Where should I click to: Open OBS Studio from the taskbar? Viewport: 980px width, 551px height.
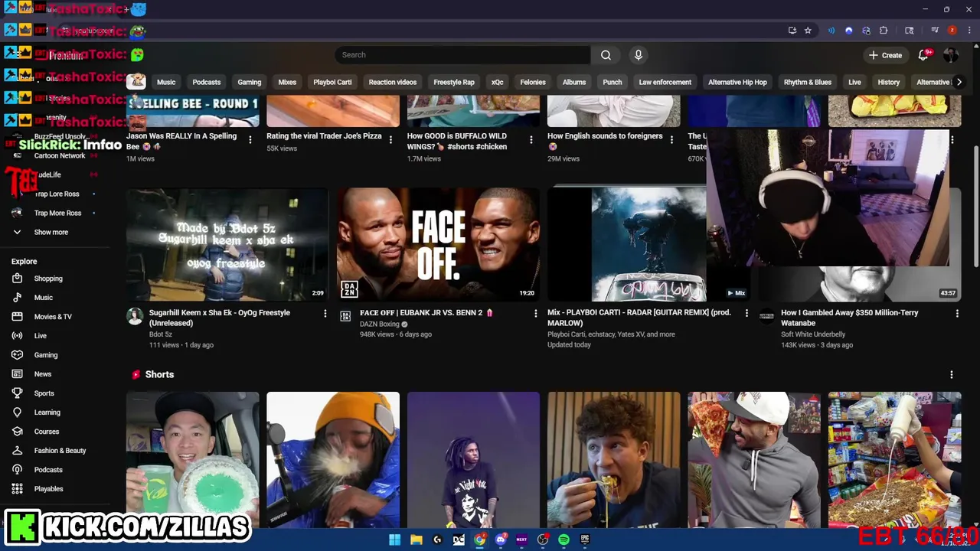[x=543, y=540]
